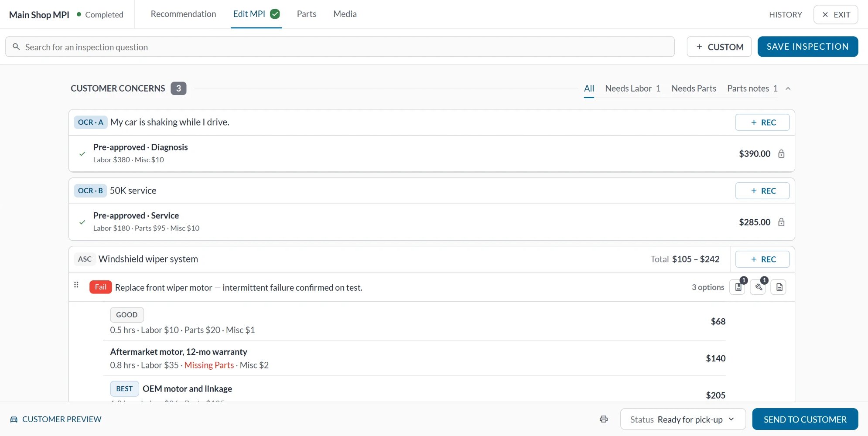Open CUSTOMER PREVIEW

[56, 419]
